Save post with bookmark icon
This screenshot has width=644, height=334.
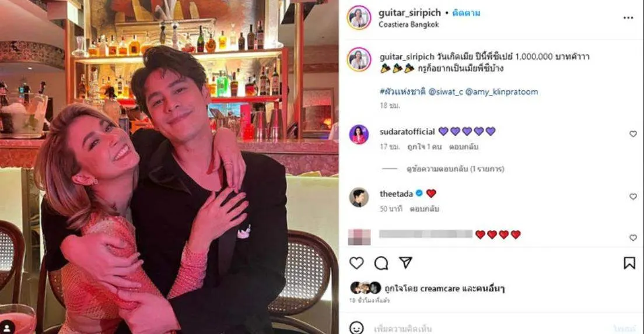(629, 263)
